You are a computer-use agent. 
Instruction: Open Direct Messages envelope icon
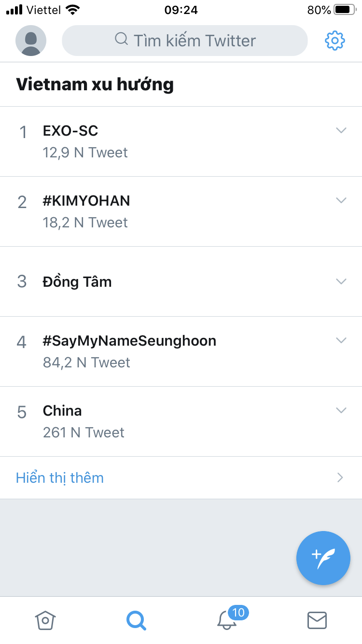317,620
